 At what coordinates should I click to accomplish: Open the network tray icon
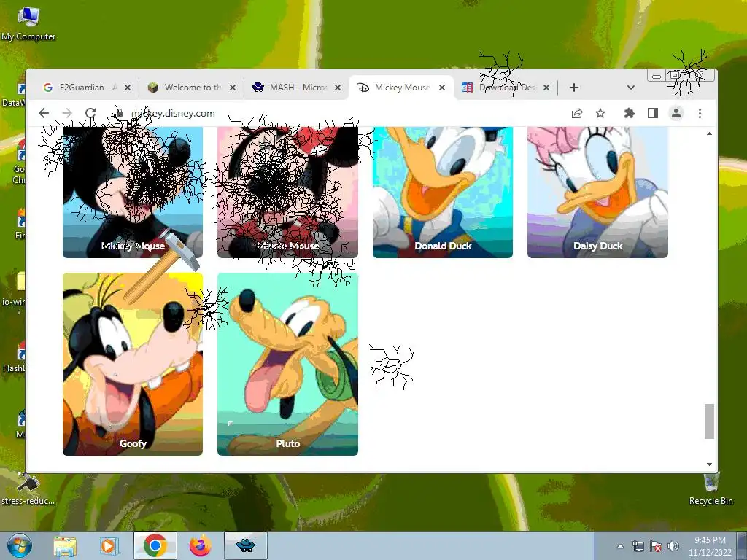tap(638, 546)
